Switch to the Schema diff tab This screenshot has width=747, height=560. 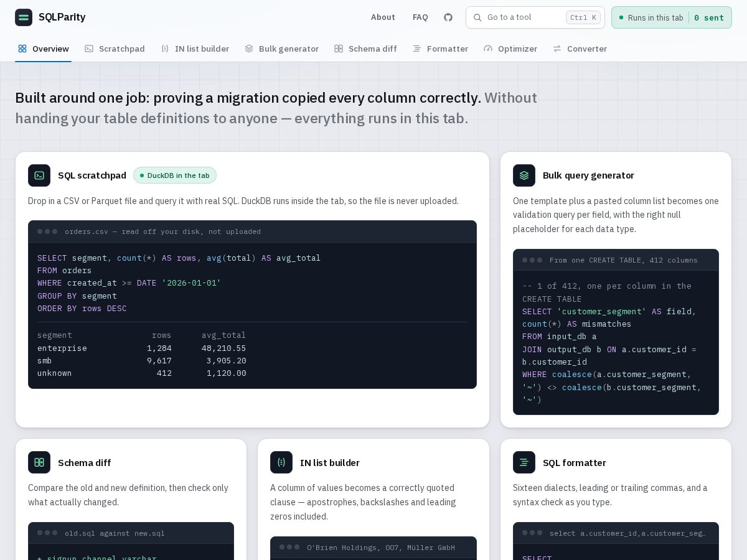click(365, 49)
